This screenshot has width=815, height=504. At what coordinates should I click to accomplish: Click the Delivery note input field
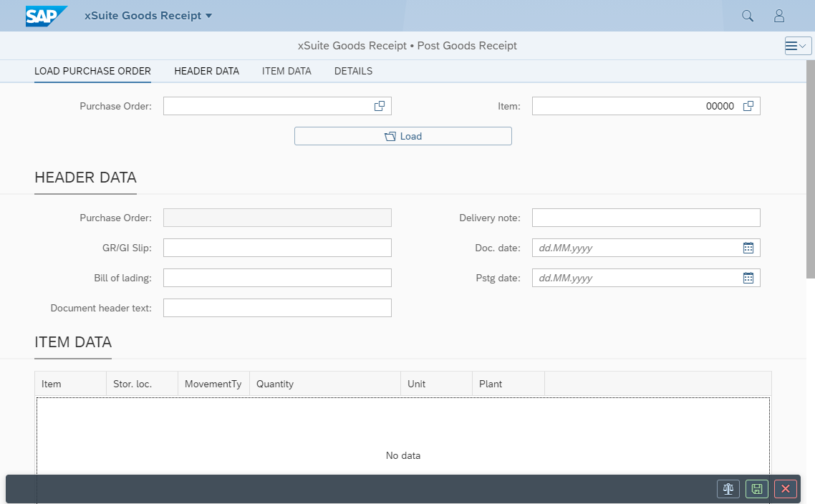(645, 218)
